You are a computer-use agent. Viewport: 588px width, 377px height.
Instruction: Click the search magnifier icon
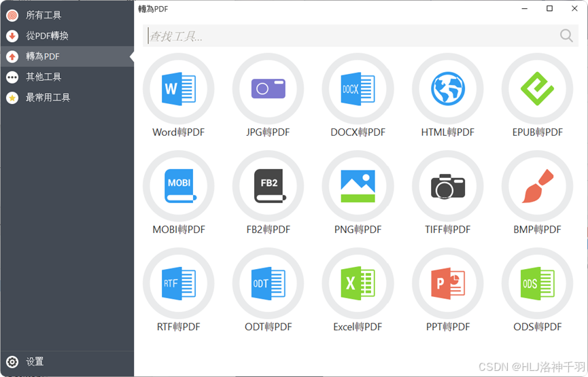[x=566, y=36]
